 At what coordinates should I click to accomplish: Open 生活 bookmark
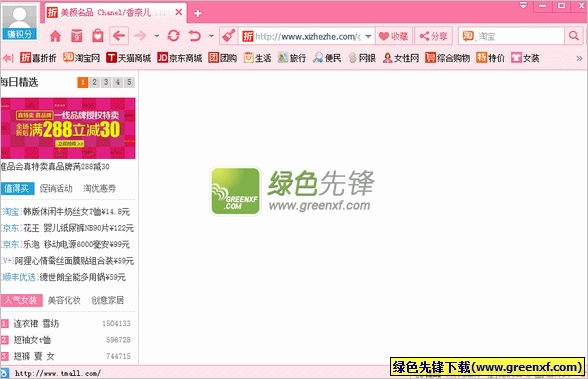click(257, 58)
